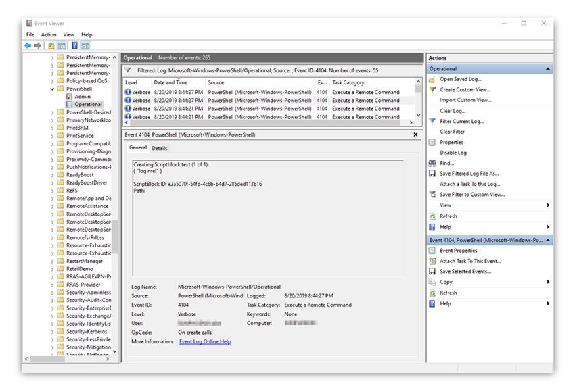Click the Save Filtered Log File As icon
The image size is (575, 392).
[x=432, y=174]
